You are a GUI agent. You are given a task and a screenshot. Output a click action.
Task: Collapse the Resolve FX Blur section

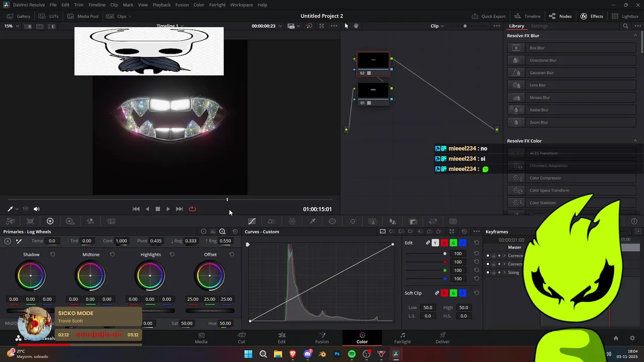pos(635,36)
